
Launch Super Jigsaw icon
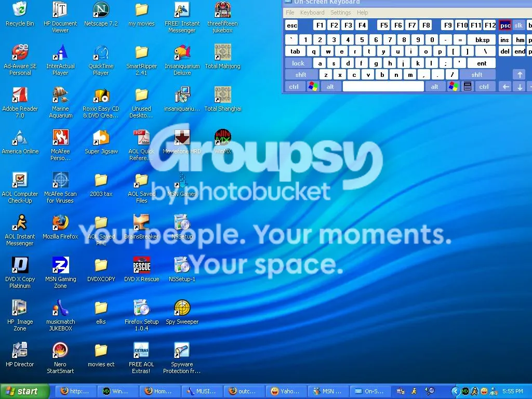point(101,142)
